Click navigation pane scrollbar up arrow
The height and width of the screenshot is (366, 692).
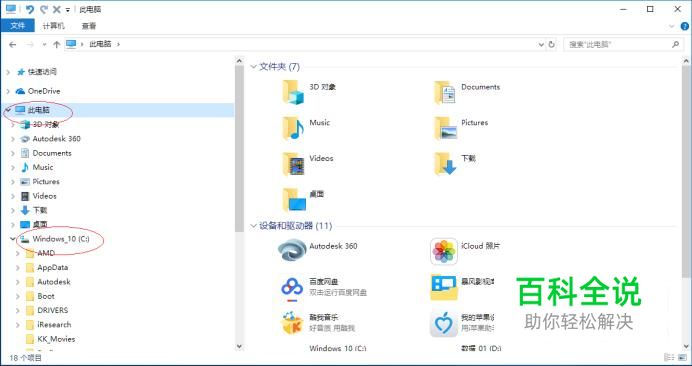[239, 61]
